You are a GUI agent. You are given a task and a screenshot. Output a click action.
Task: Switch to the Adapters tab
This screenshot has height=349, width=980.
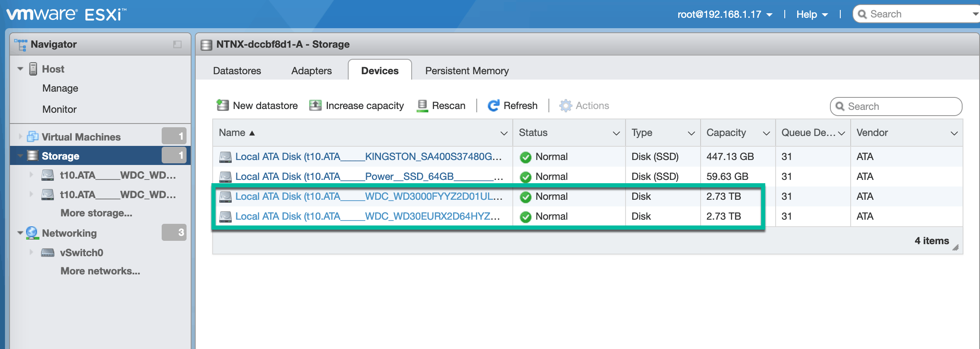(311, 71)
